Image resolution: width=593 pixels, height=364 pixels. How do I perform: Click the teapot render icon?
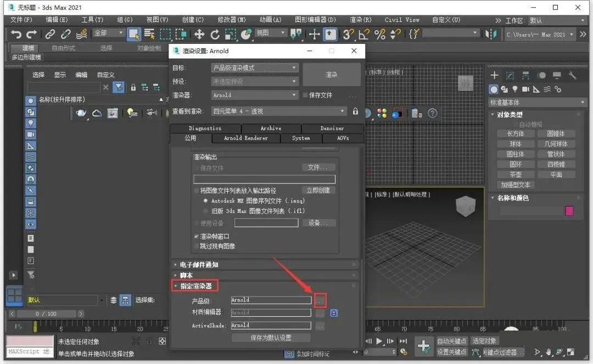point(81,113)
